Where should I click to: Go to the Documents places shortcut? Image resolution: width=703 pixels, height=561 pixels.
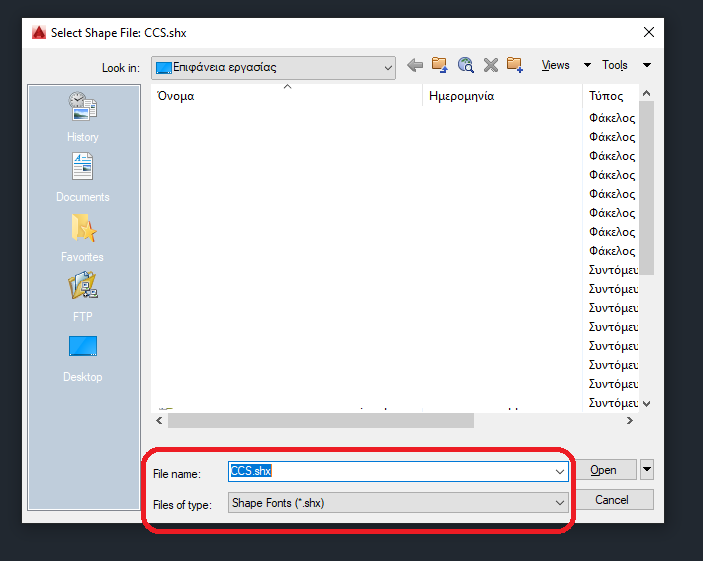tap(82, 177)
